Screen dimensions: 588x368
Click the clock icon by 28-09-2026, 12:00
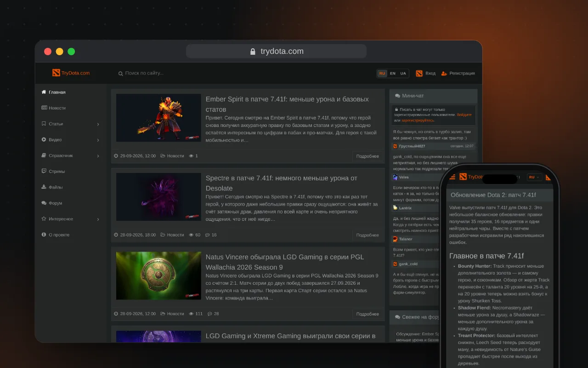[116, 314]
